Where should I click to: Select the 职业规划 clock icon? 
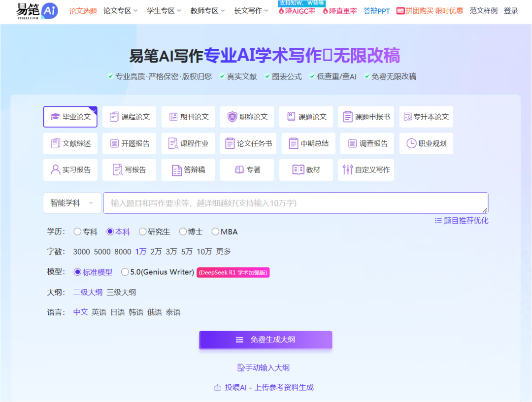pyautogui.click(x=411, y=143)
